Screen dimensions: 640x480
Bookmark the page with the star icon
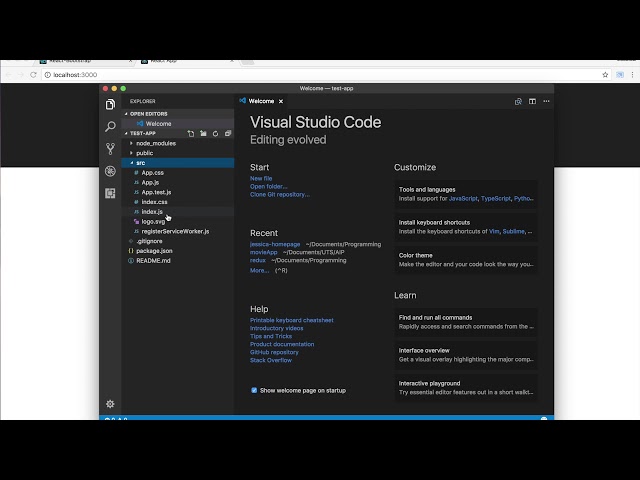point(605,75)
